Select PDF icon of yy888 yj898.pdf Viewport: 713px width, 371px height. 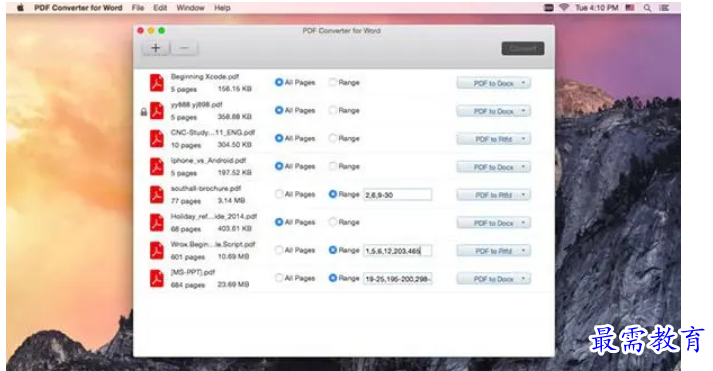(157, 111)
